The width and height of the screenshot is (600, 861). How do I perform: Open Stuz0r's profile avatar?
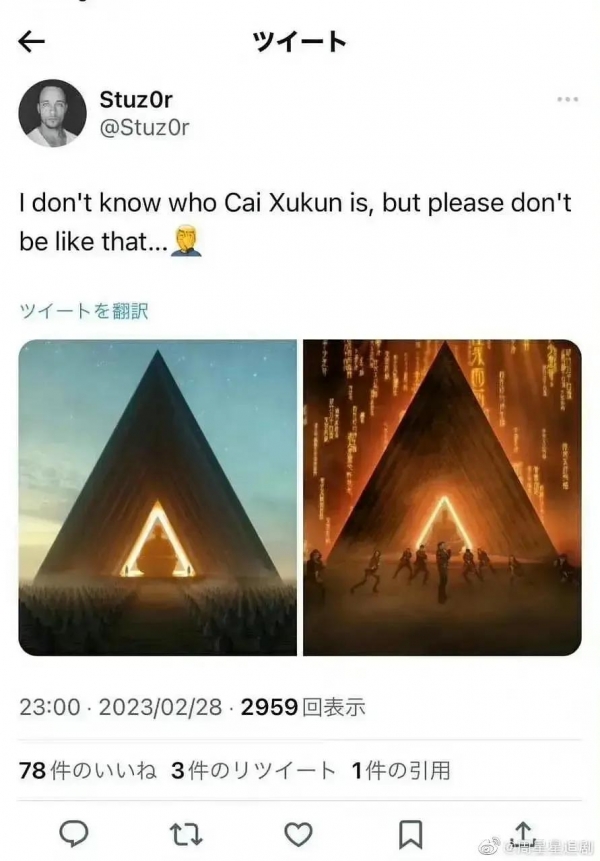coord(52,114)
